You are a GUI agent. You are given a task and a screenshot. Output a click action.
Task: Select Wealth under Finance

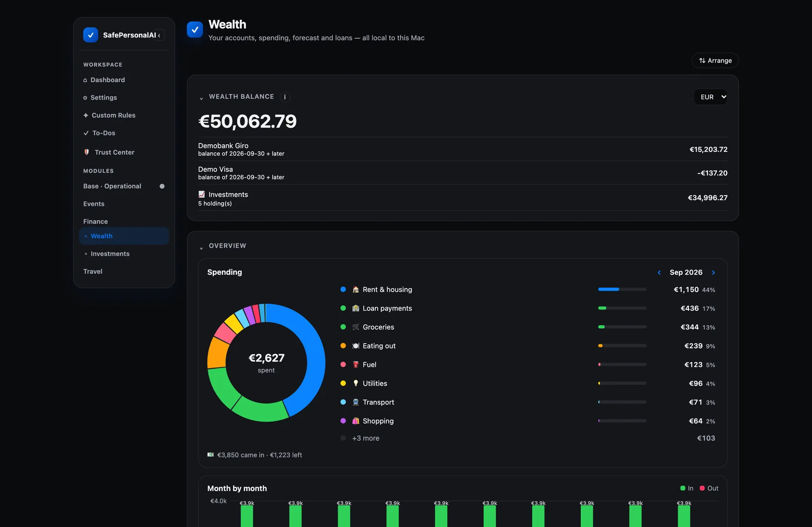coord(124,236)
